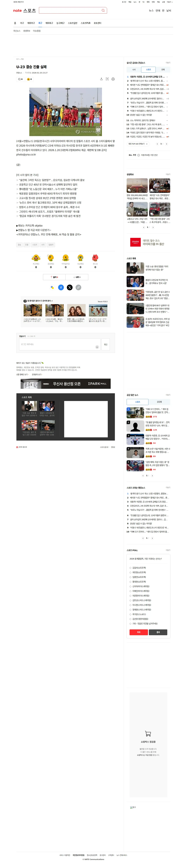Screen dimensions: 193x868
Task: Open 무신사 용산점 오픈 IPARK banner
Action: pyautogui.click(x=66, y=384)
